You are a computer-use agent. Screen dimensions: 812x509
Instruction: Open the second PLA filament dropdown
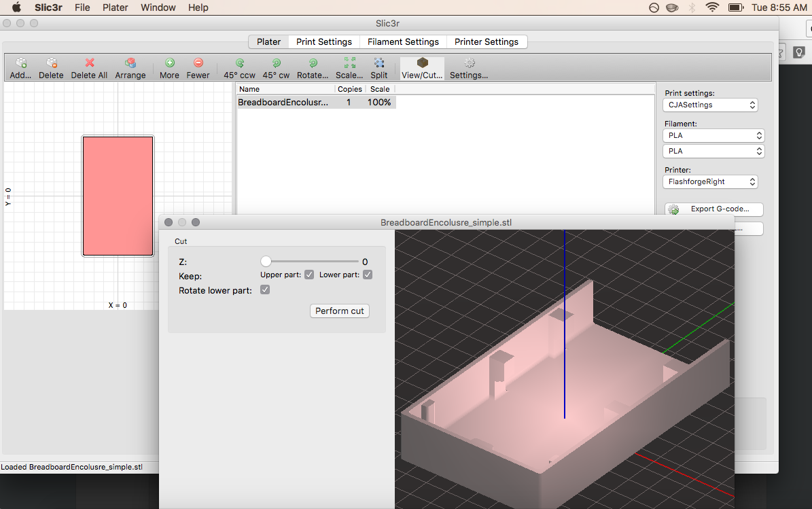[713, 151]
